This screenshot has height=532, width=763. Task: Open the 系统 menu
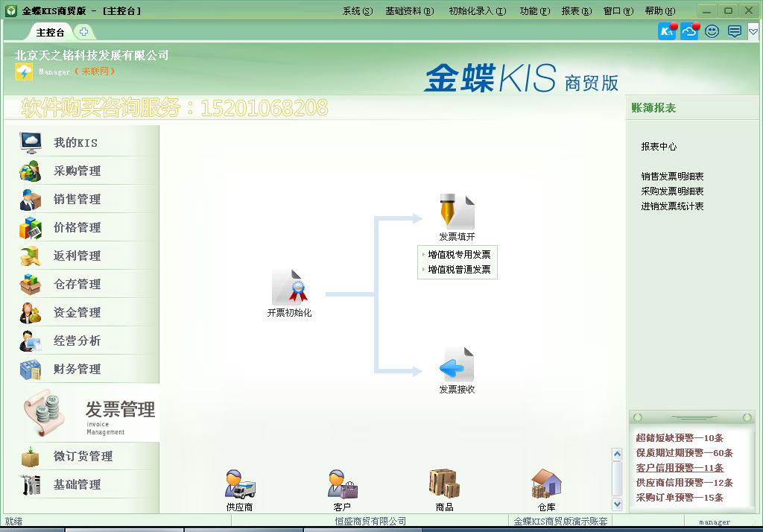tap(357, 10)
